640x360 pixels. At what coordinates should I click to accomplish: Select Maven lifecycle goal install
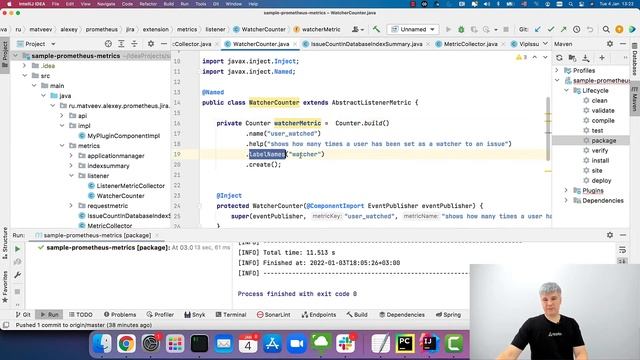pos(600,160)
